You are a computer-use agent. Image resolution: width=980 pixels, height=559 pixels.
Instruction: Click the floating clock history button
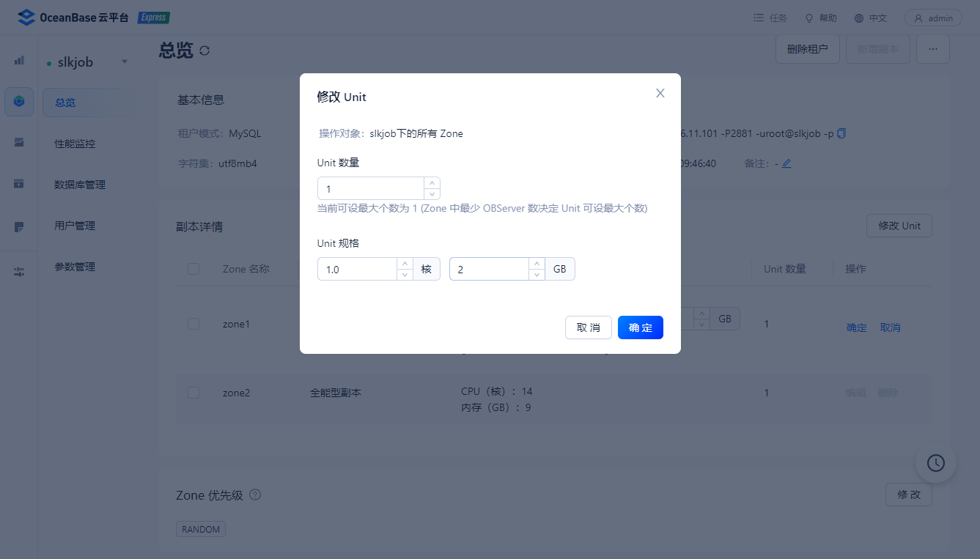(936, 463)
